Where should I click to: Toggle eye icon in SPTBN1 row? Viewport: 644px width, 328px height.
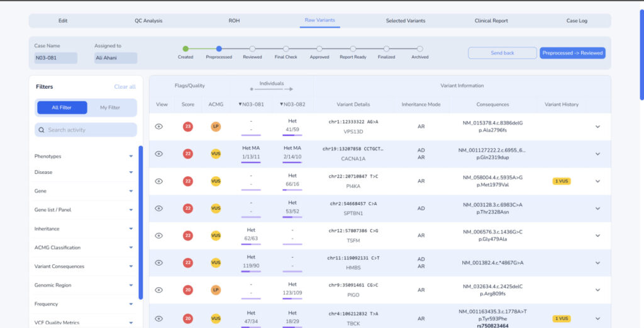coord(159,208)
